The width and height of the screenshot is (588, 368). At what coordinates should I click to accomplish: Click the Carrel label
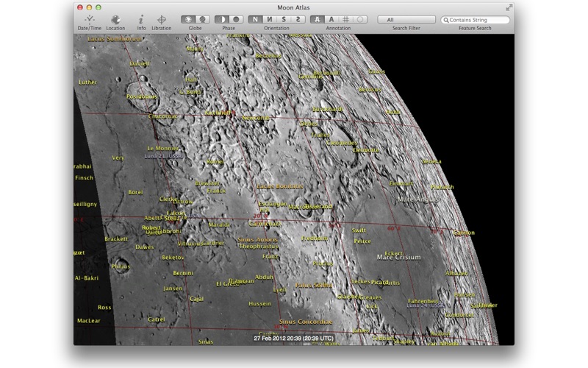157,319
